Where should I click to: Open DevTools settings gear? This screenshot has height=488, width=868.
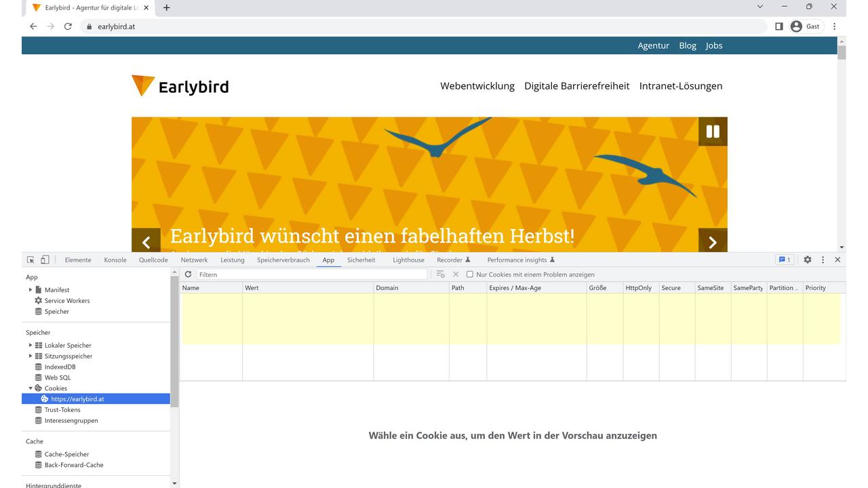point(807,260)
